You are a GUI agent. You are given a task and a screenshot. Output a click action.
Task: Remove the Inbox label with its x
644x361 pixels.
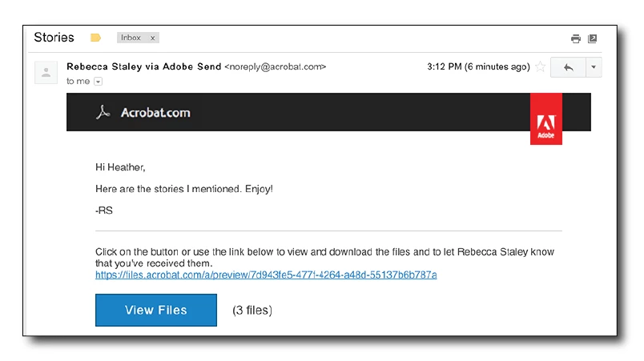click(x=153, y=38)
